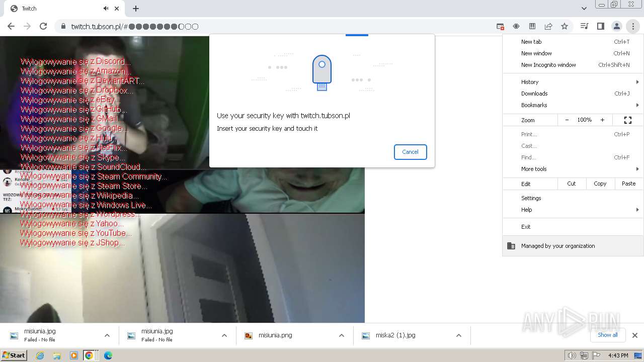This screenshot has width=644, height=362.
Task: Click the Cast menu entry
Action: click(573, 146)
